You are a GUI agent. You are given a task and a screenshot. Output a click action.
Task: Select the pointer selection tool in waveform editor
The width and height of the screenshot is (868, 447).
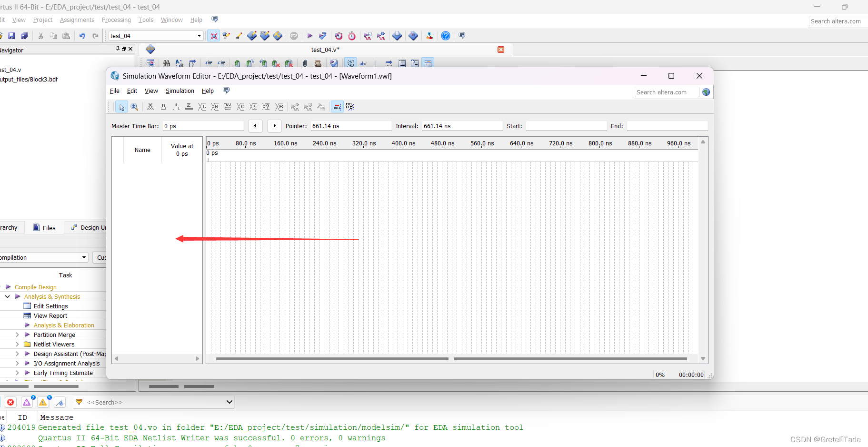[x=121, y=107]
